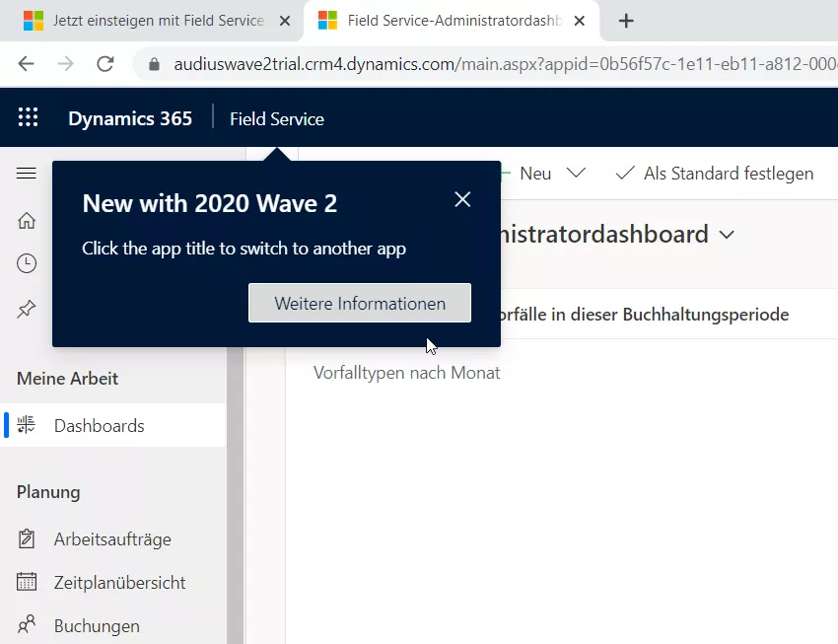Go back using the browser back arrow

point(27,64)
